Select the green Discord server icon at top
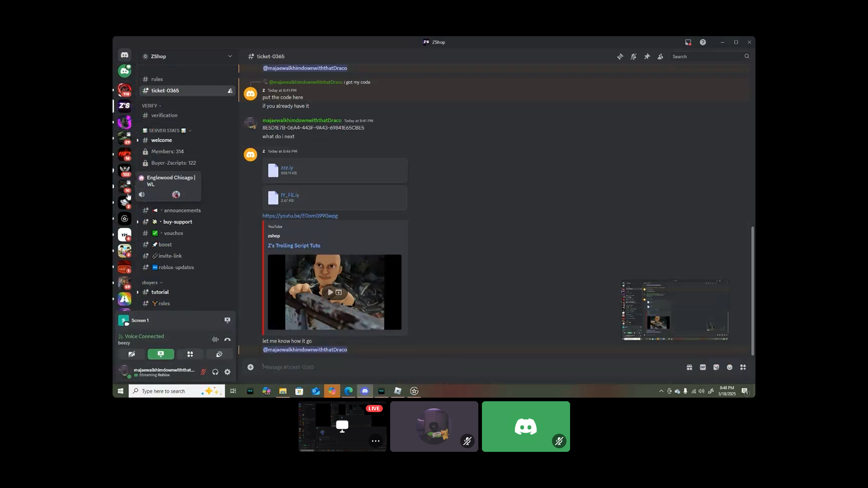Image resolution: width=868 pixels, height=488 pixels. [x=124, y=71]
